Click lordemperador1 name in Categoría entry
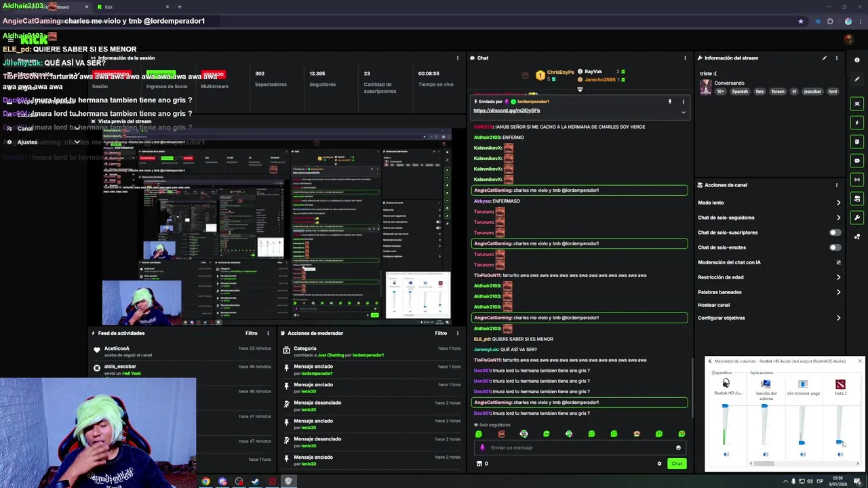The image size is (868, 488). [x=368, y=355]
